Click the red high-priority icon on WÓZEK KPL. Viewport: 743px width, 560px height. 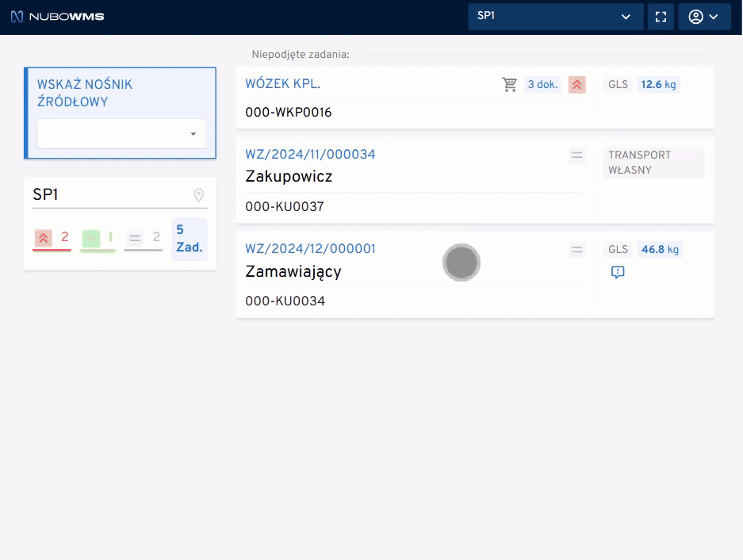577,84
